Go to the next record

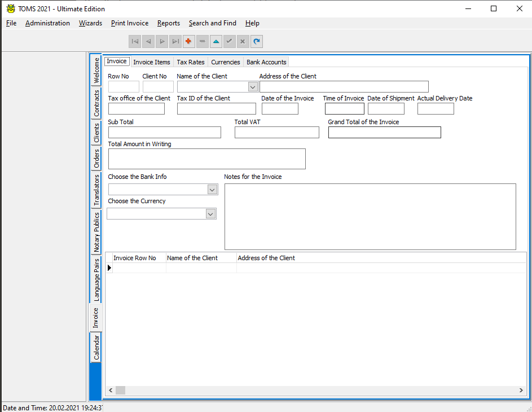click(161, 41)
